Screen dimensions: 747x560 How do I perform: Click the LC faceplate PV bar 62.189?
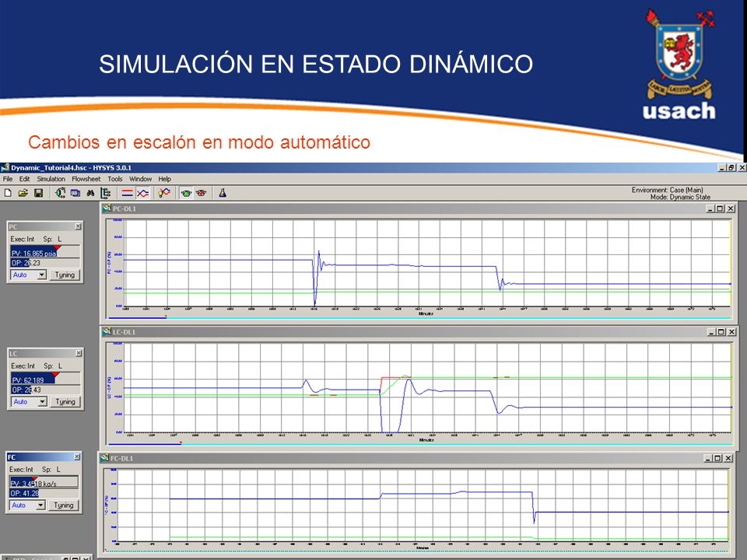click(x=46, y=379)
